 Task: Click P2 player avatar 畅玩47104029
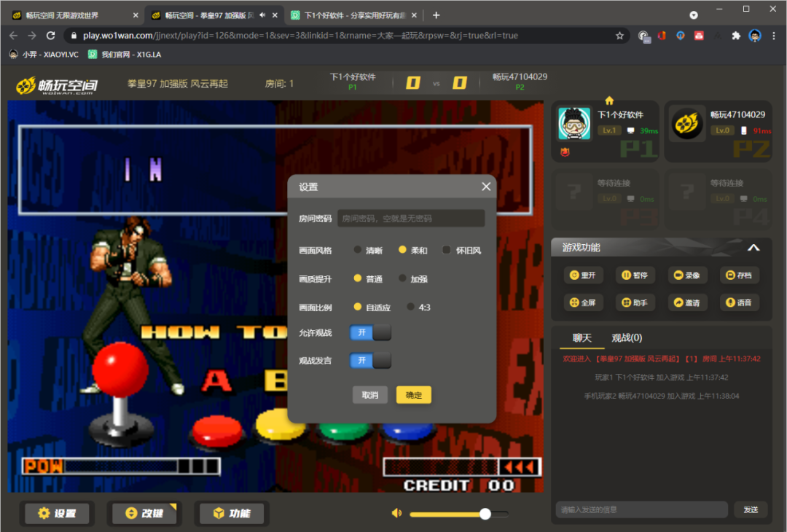pyautogui.click(x=687, y=123)
